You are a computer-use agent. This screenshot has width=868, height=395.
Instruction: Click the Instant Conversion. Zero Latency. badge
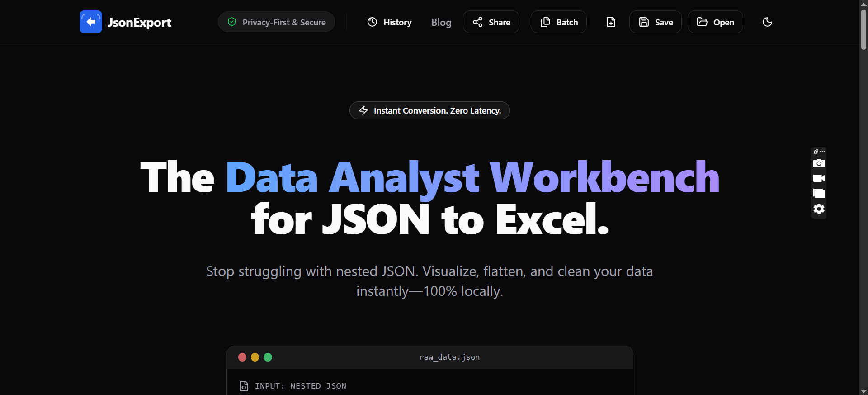click(x=429, y=110)
